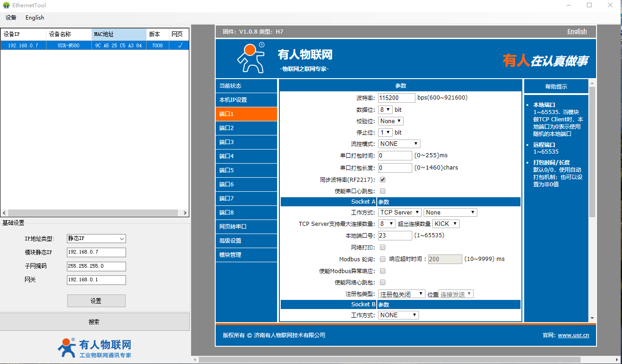Click the 搜索 search button
The width and height of the screenshot is (622, 364).
pyautogui.click(x=94, y=322)
